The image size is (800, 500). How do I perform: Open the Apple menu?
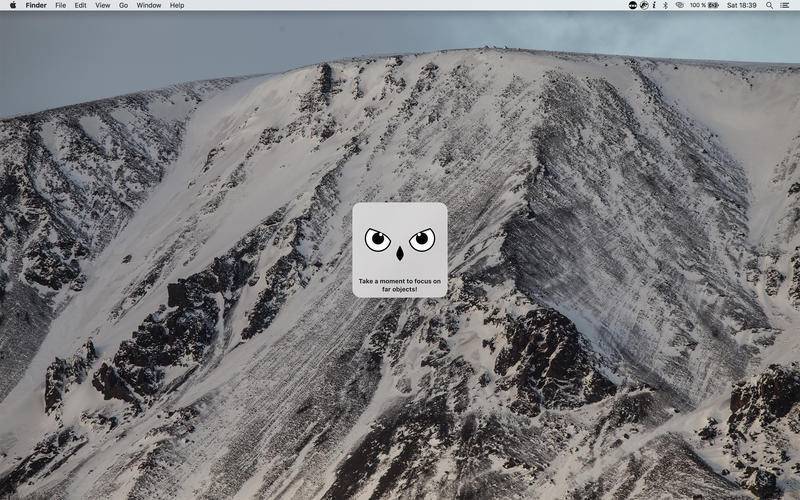13,5
